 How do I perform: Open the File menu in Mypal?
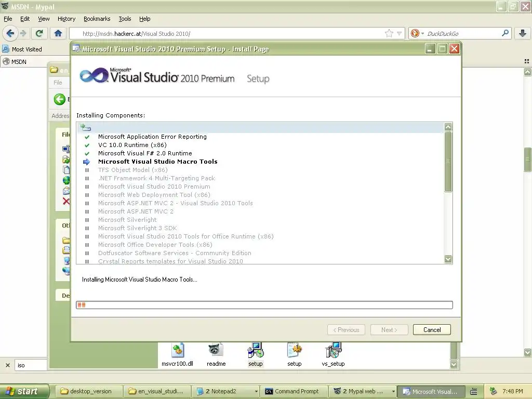point(8,19)
